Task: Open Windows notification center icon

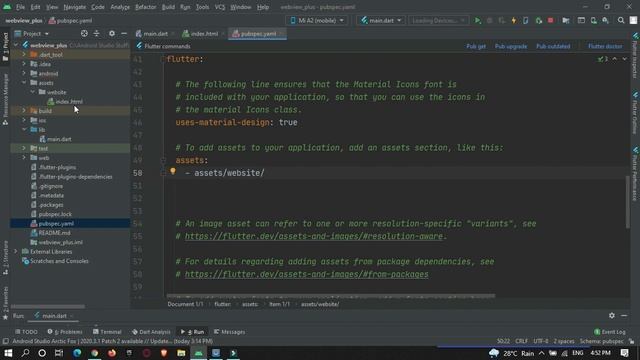Action: tap(624, 353)
